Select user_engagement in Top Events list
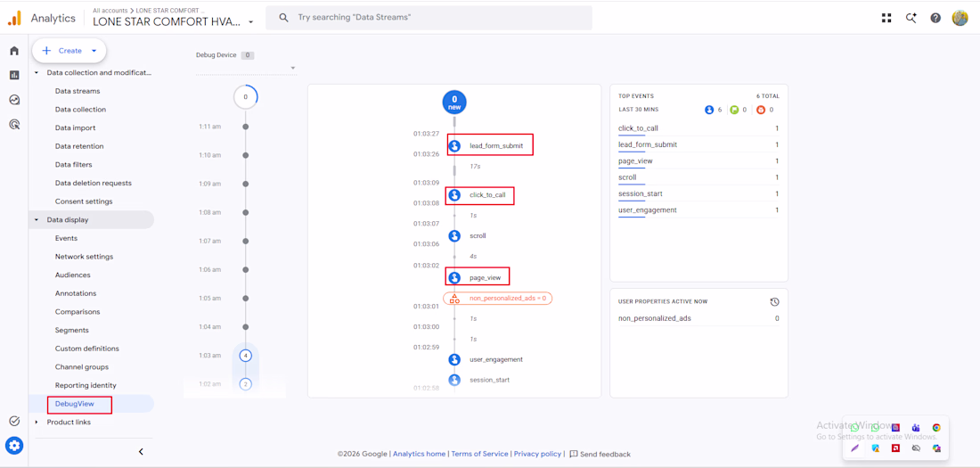980x468 pixels. click(x=648, y=209)
